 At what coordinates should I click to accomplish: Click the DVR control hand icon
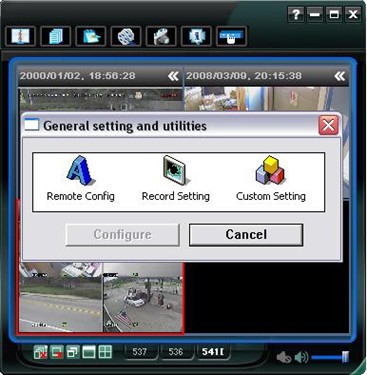tap(231, 36)
